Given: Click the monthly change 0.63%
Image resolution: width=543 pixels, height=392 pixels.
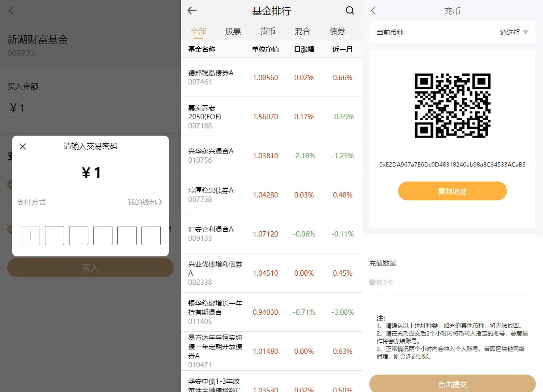Looking at the screenshot, I should coord(343,351).
